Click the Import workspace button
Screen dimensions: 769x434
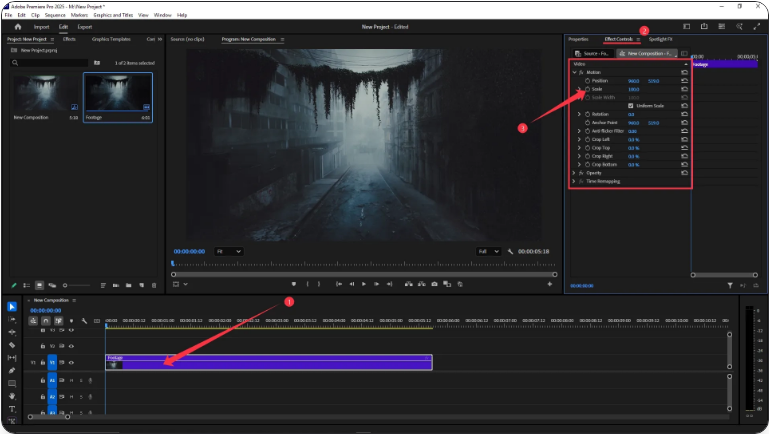42,26
